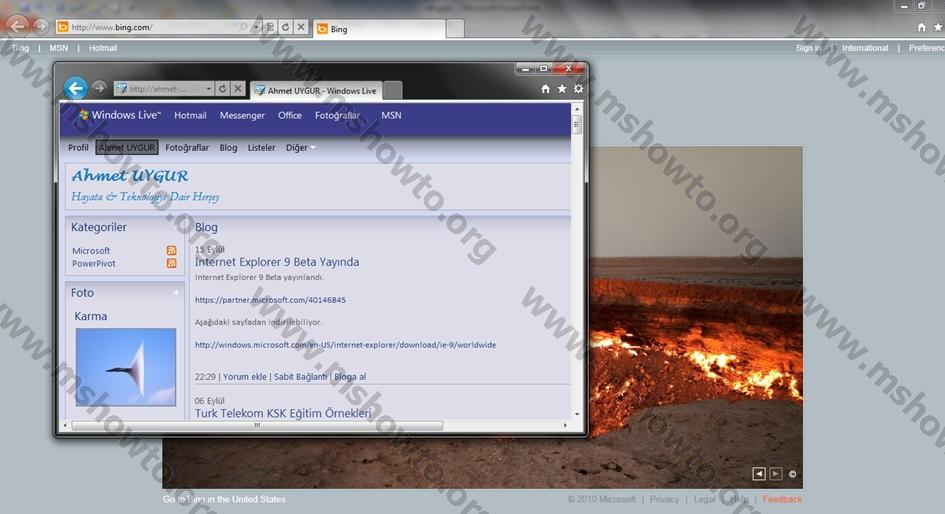Open address dropdown in Windows Live window
The width and height of the screenshot is (945, 514).
(x=209, y=89)
